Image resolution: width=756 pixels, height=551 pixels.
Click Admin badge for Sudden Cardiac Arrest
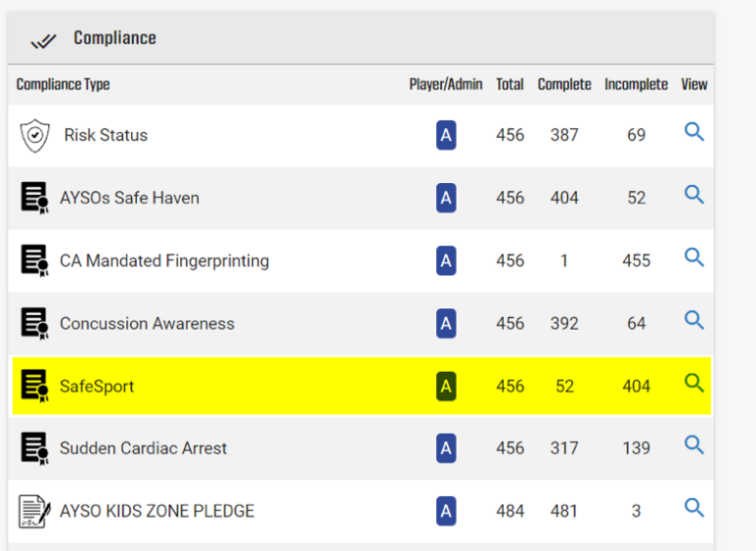click(x=446, y=449)
